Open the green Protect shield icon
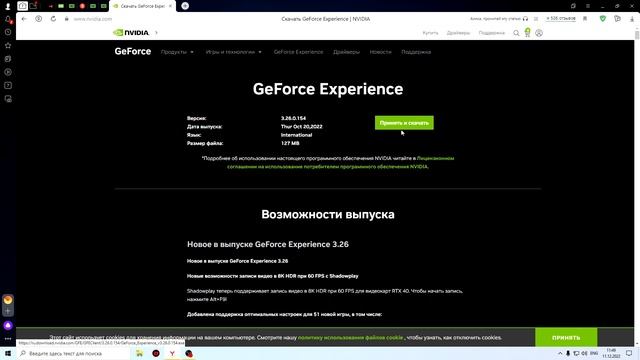 coord(602,19)
